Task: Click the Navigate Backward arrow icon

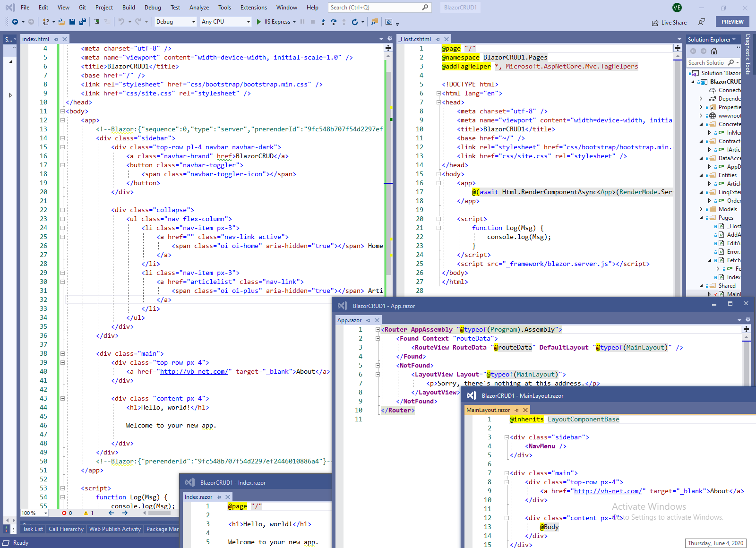Action: pyautogui.click(x=15, y=22)
